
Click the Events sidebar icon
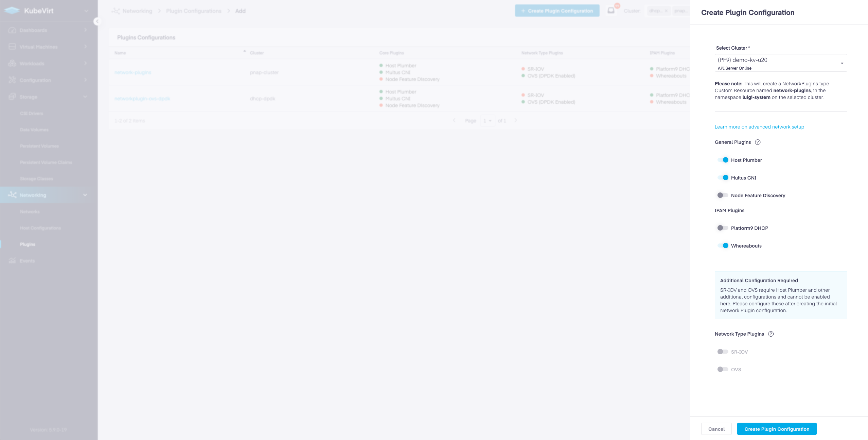coord(12,260)
